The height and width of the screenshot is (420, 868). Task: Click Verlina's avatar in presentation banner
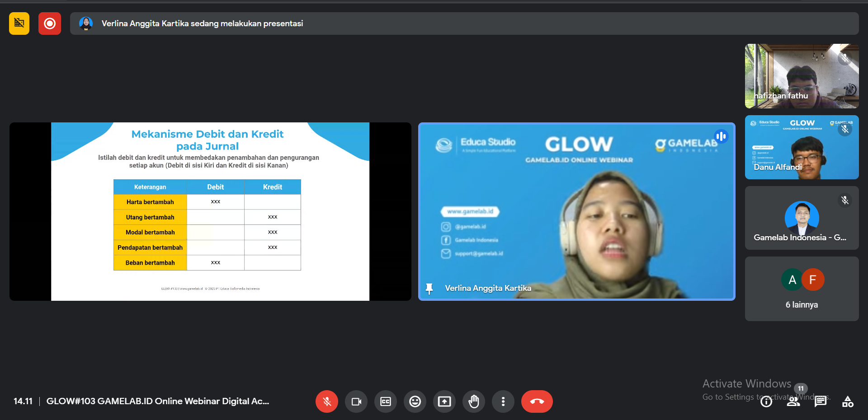pyautogui.click(x=86, y=23)
